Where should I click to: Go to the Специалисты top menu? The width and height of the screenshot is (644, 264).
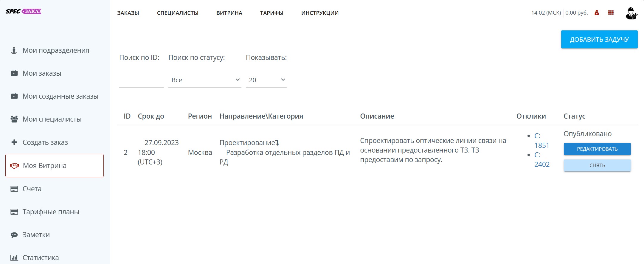pyautogui.click(x=178, y=13)
